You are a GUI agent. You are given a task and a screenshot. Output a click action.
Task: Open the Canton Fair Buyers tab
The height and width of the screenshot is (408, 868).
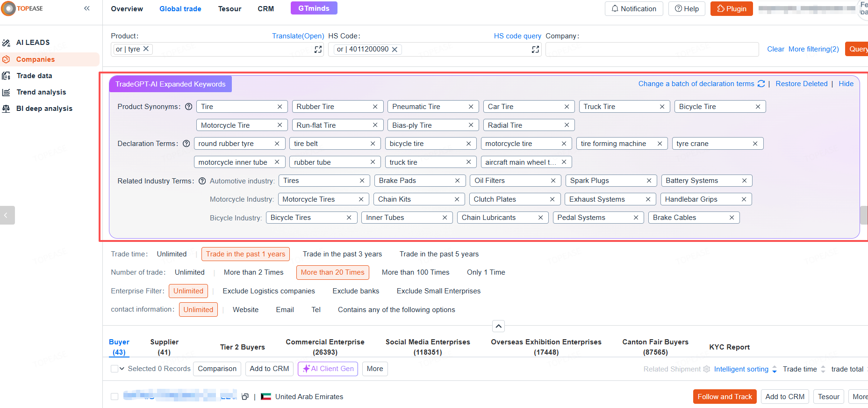(x=655, y=347)
